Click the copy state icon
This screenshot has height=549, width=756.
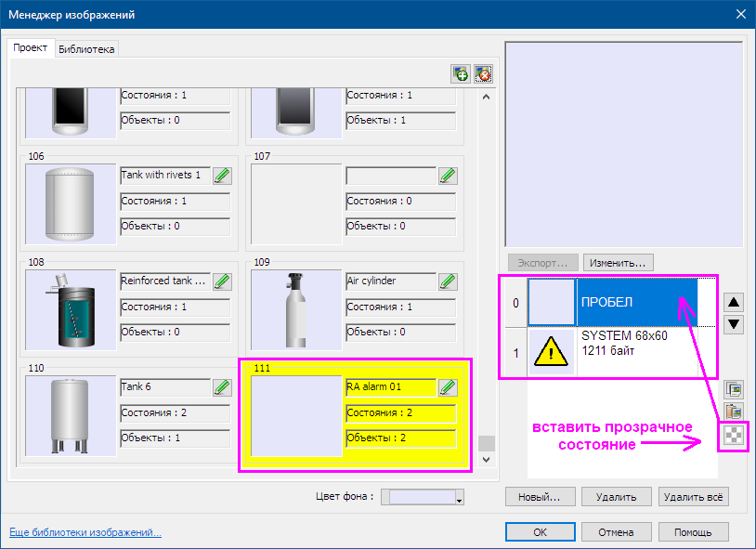pos(734,389)
